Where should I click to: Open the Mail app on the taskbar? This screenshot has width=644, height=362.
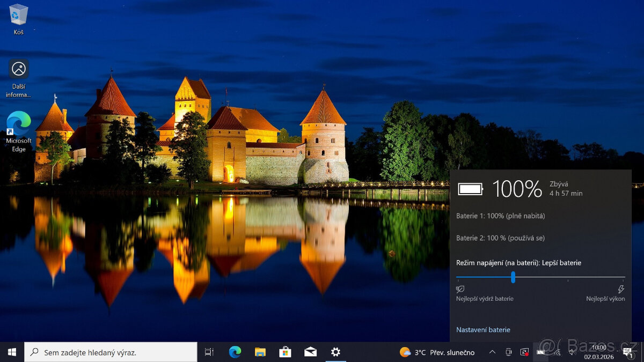coord(310,352)
